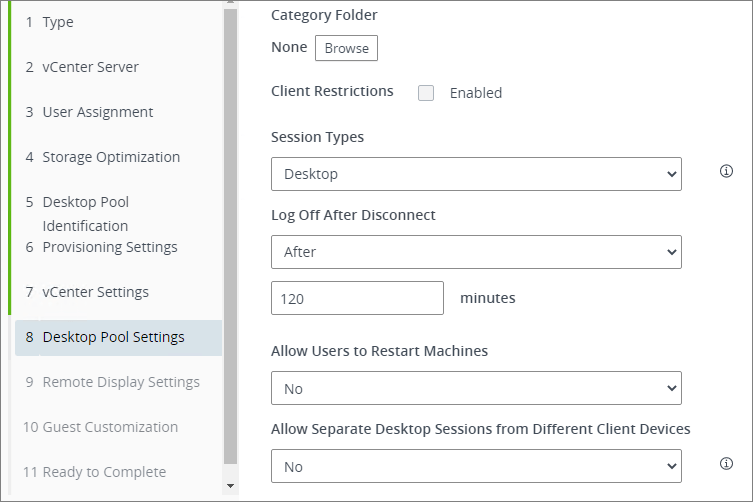This screenshot has width=753, height=502.
Task: Open Allow Users to Restart Machines dropdown
Action: pyautogui.click(x=476, y=388)
